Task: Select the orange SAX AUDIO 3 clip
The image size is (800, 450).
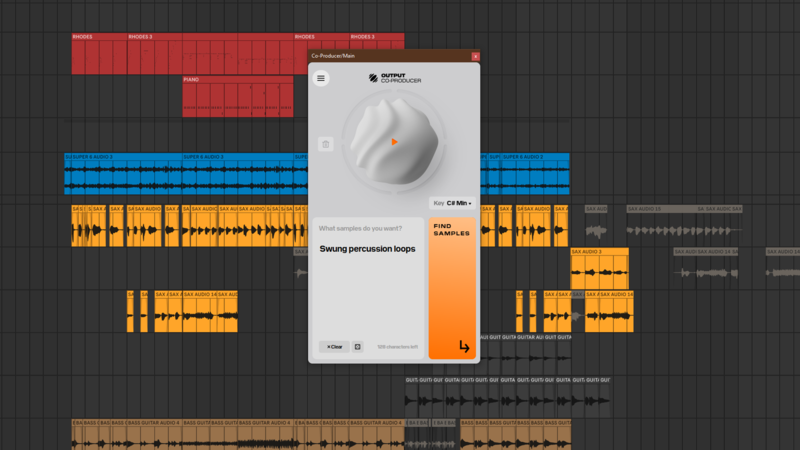Action: click(599, 269)
